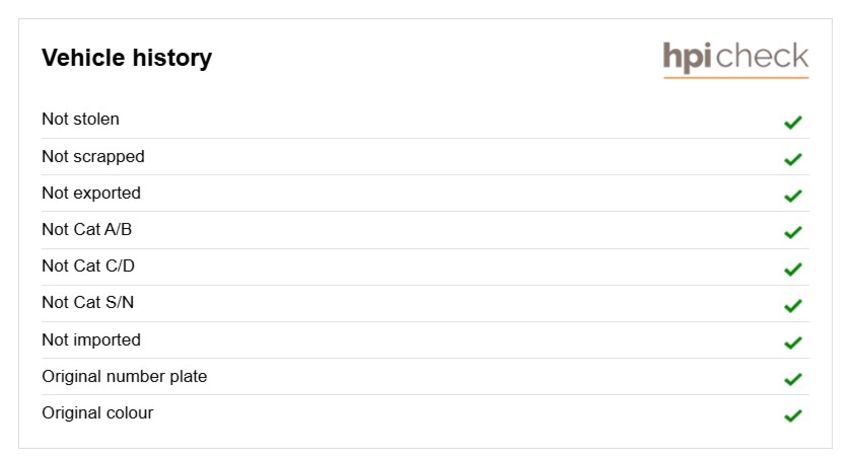Click the green checkmark beside Not imported
The width and height of the screenshot is (850, 456).
click(793, 343)
